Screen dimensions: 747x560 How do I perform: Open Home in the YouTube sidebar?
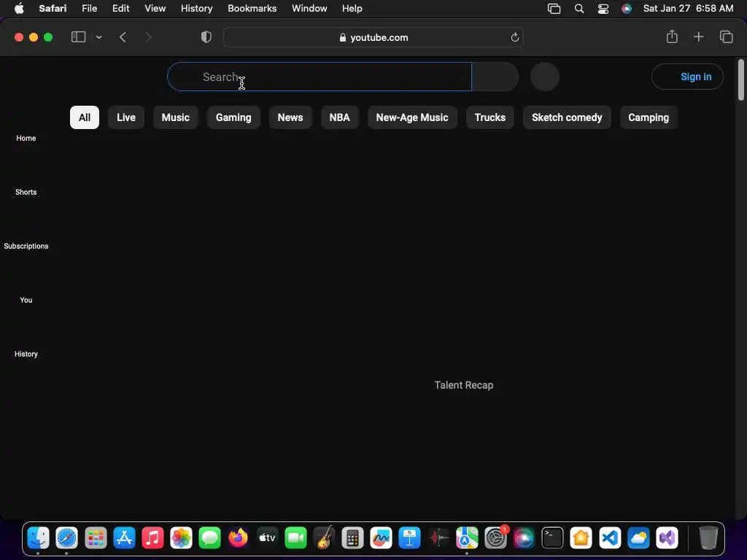click(x=26, y=138)
